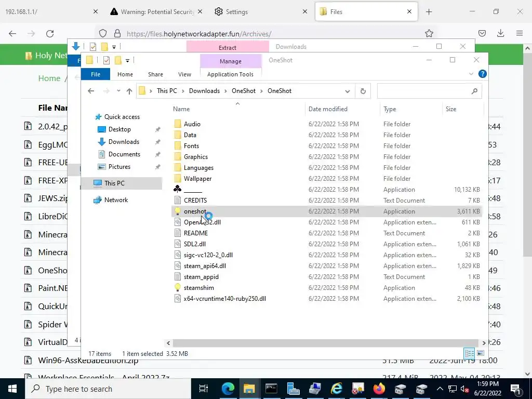Click the Windows search box on taskbar
This screenshot has width=532, height=399.
(x=108, y=389)
